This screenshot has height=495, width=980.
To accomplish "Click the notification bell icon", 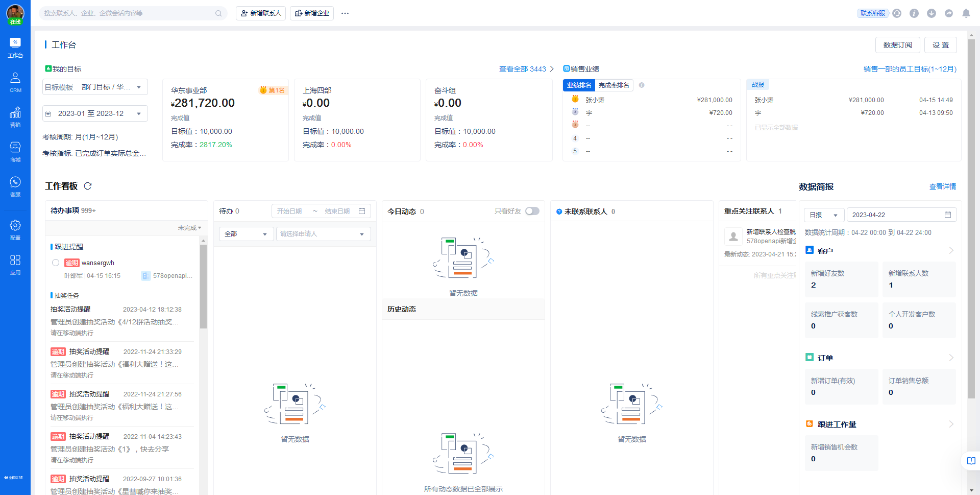I will click(966, 13).
